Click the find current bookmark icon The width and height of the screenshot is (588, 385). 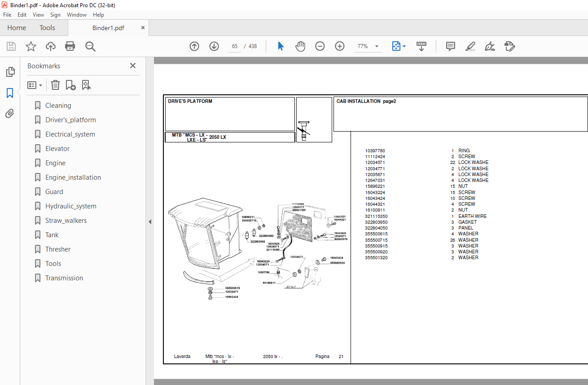coord(87,85)
